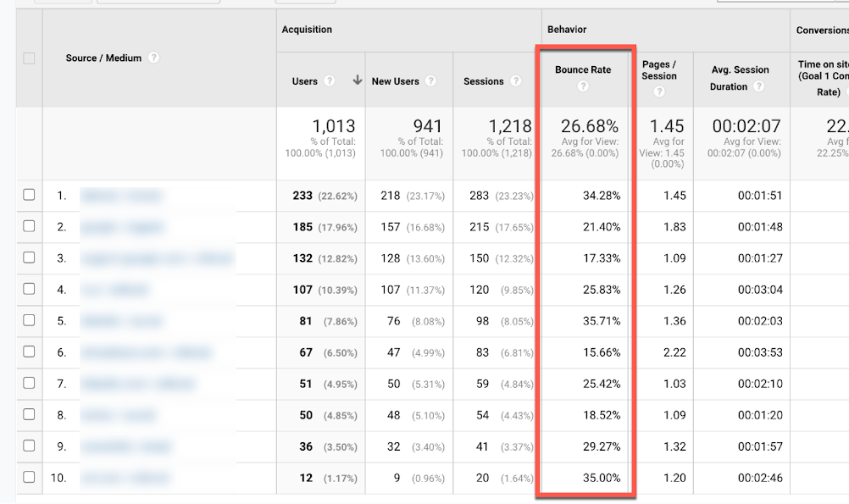Image resolution: width=849 pixels, height=504 pixels.
Task: Click the Users sort descending arrow
Action: (358, 80)
